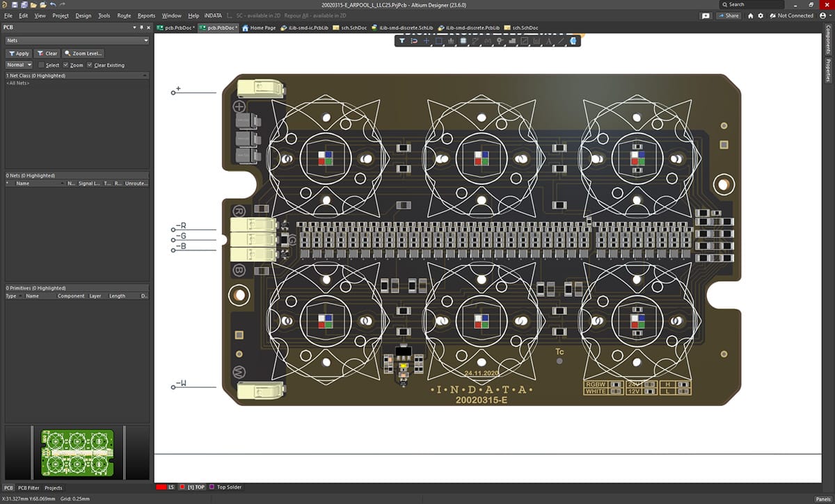The height and width of the screenshot is (504, 835).
Task: Open the PCB panel options arrow
Action: 134,27
